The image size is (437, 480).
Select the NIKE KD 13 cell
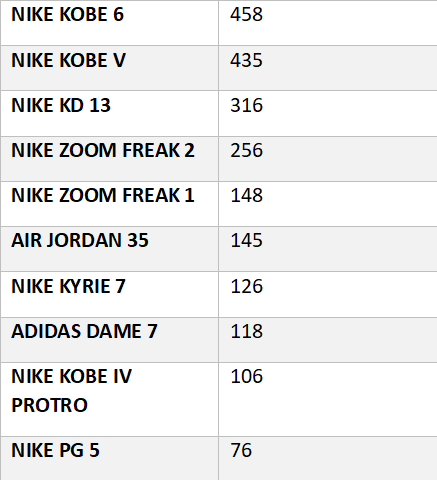pos(109,113)
